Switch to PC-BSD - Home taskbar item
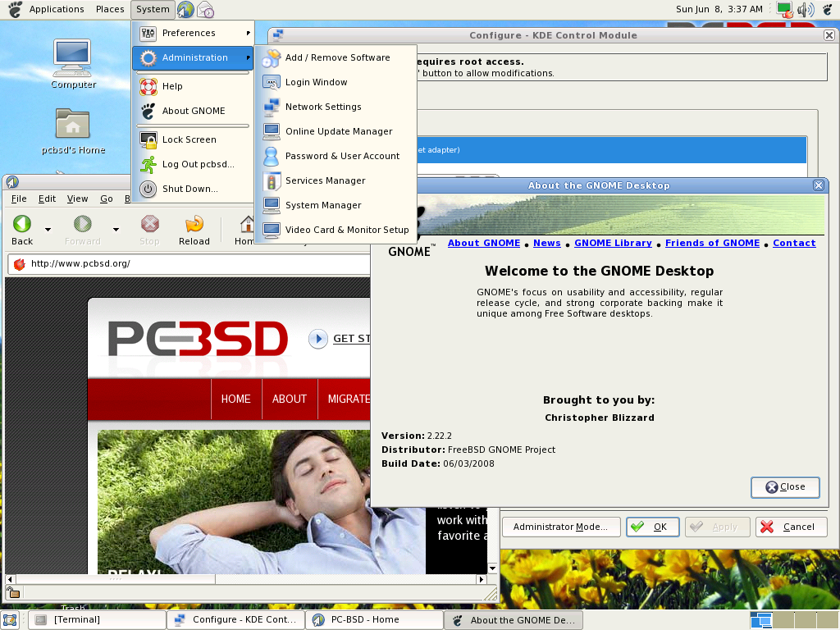840x630 pixels. coord(374,620)
